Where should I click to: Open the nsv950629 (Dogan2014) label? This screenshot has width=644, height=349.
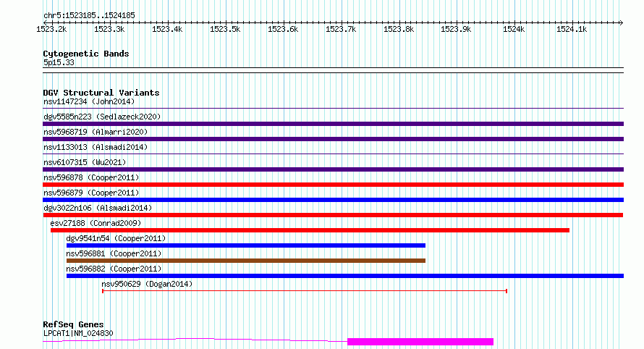click(x=147, y=284)
